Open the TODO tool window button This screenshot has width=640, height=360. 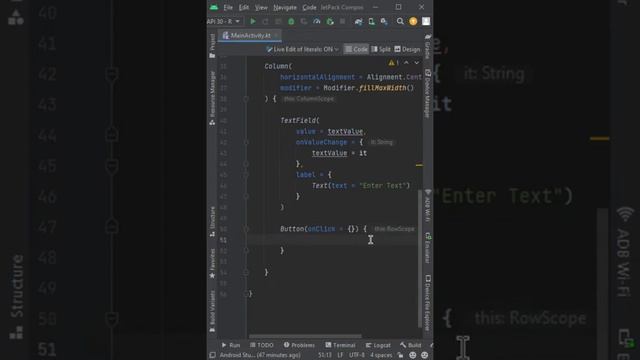262,345
